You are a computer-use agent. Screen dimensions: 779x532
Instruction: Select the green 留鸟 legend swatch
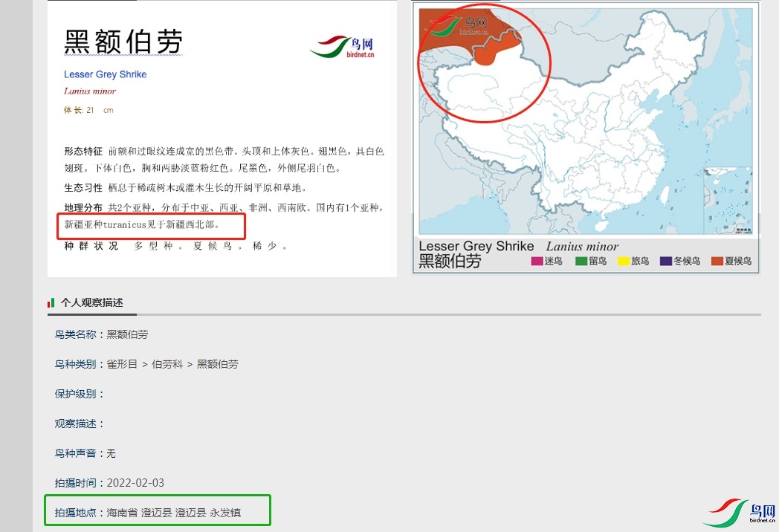pyautogui.click(x=581, y=261)
